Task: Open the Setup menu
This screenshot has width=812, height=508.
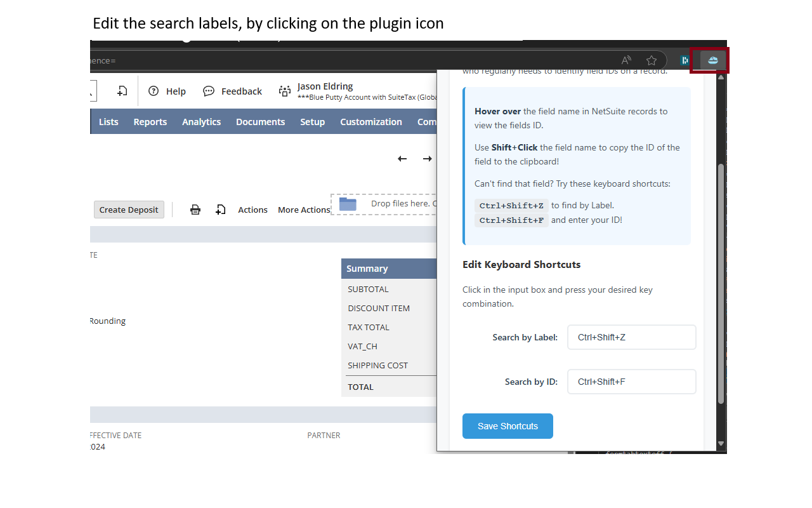Action: click(x=313, y=122)
